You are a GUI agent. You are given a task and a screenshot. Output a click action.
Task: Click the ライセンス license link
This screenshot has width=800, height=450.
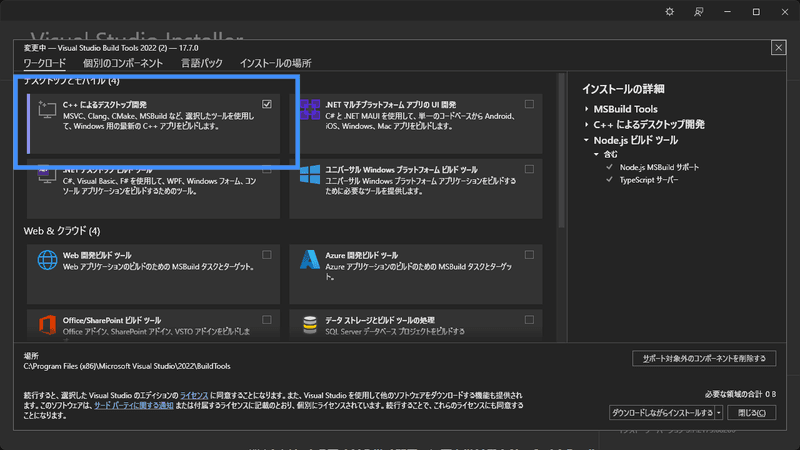coord(195,397)
